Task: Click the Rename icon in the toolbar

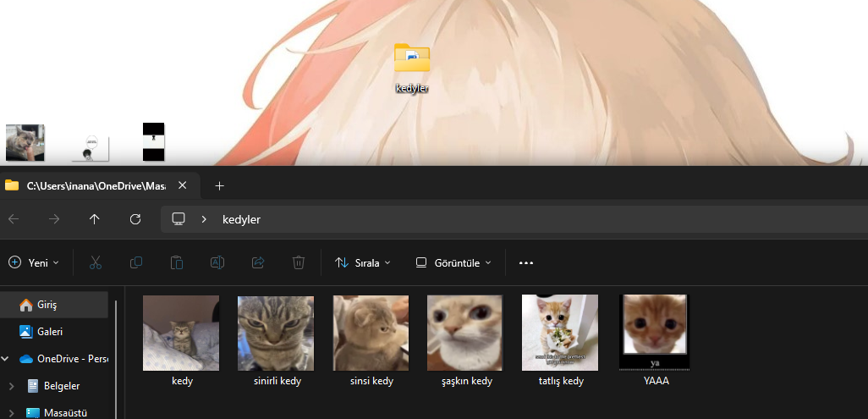Action: [217, 262]
